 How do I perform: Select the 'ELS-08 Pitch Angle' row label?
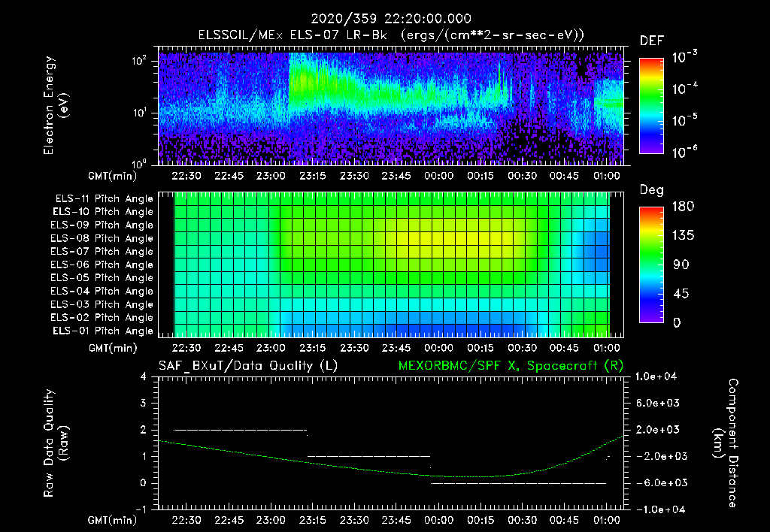coord(102,238)
